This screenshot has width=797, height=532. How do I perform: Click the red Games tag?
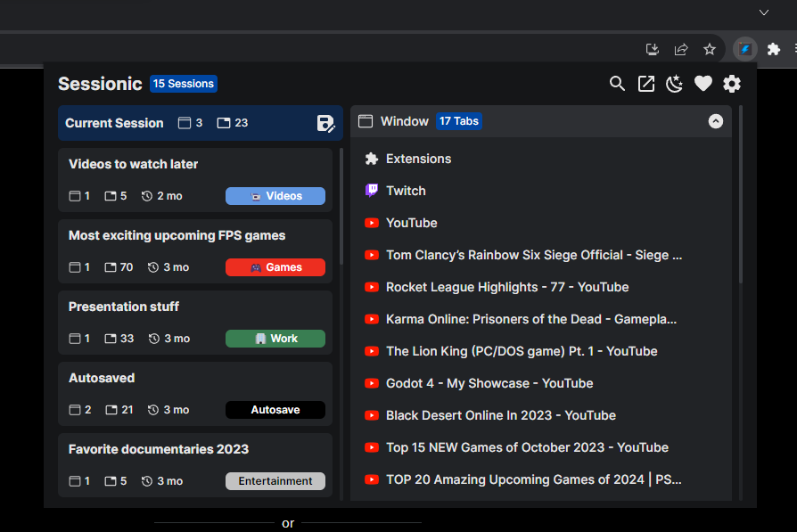(x=275, y=267)
